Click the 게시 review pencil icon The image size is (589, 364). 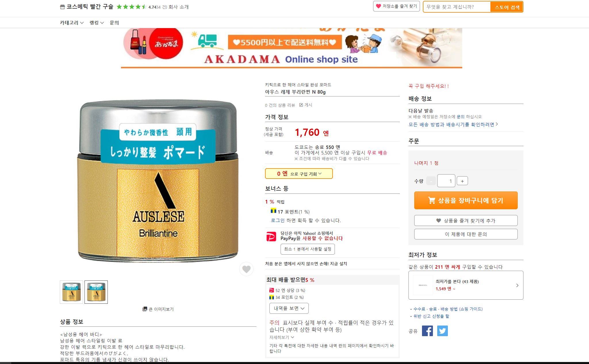(301, 105)
